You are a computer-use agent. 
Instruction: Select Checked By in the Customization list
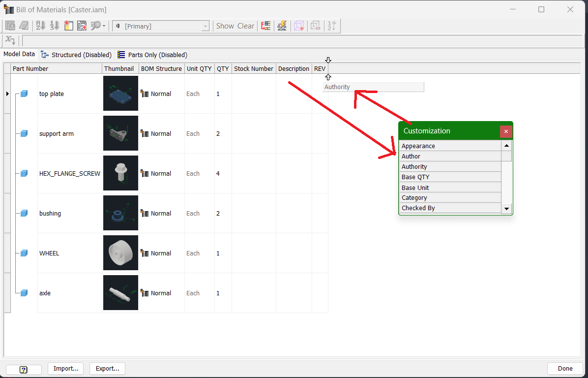click(x=450, y=208)
